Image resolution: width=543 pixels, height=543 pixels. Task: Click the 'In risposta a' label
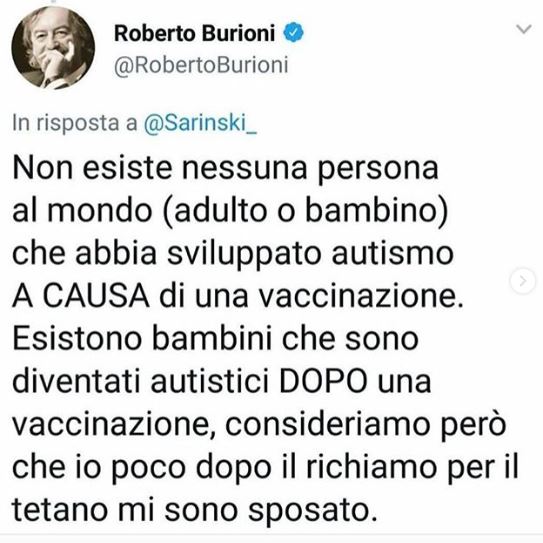(75, 123)
